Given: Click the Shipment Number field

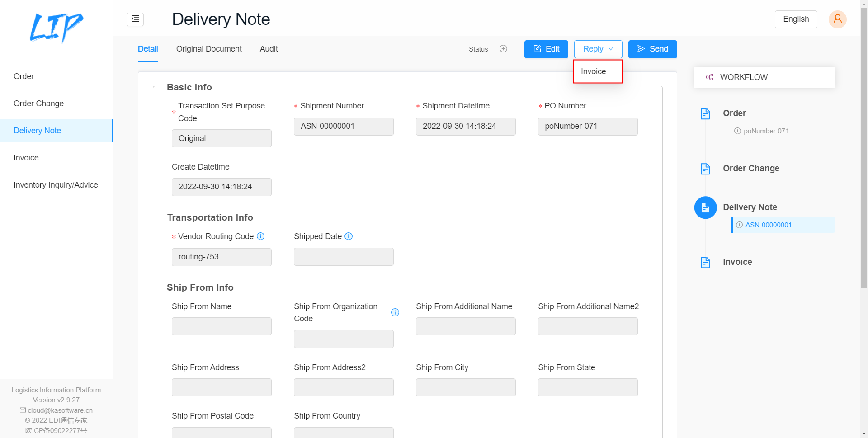Looking at the screenshot, I should click(x=344, y=127).
